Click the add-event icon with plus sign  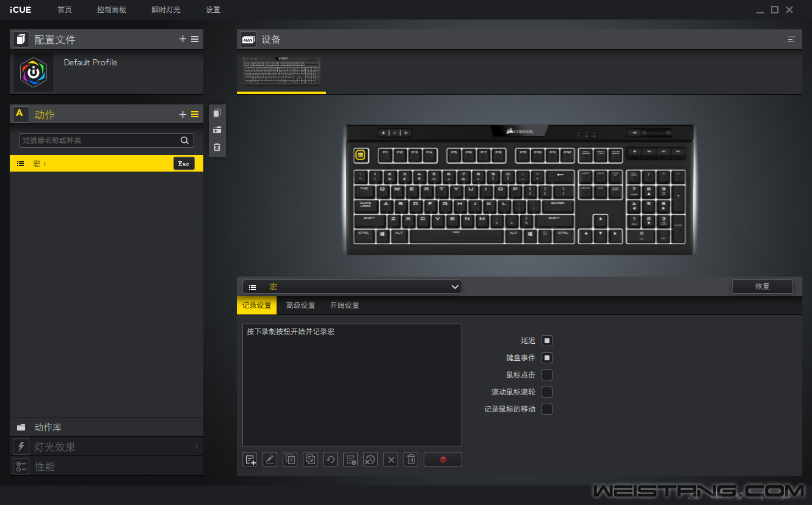[250, 459]
